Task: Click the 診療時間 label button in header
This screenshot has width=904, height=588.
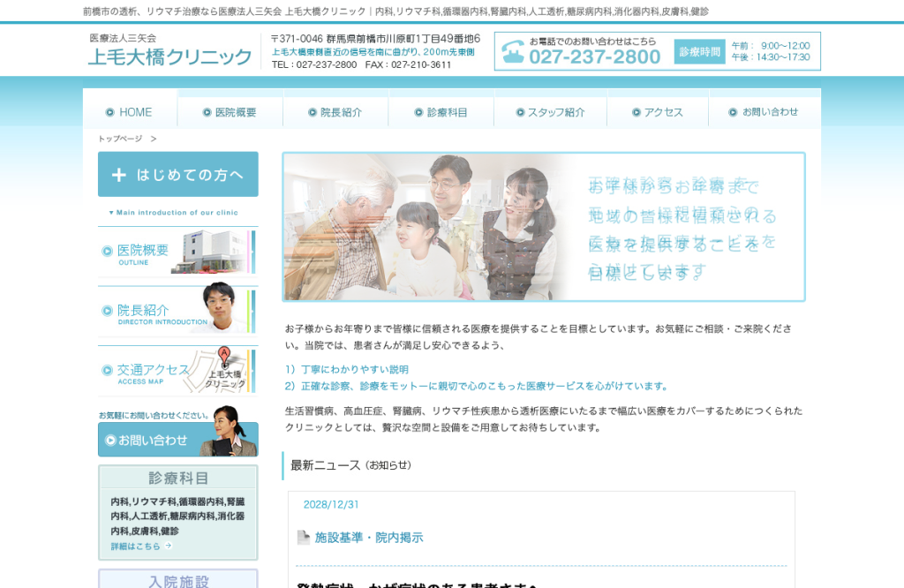Action: tap(699, 51)
